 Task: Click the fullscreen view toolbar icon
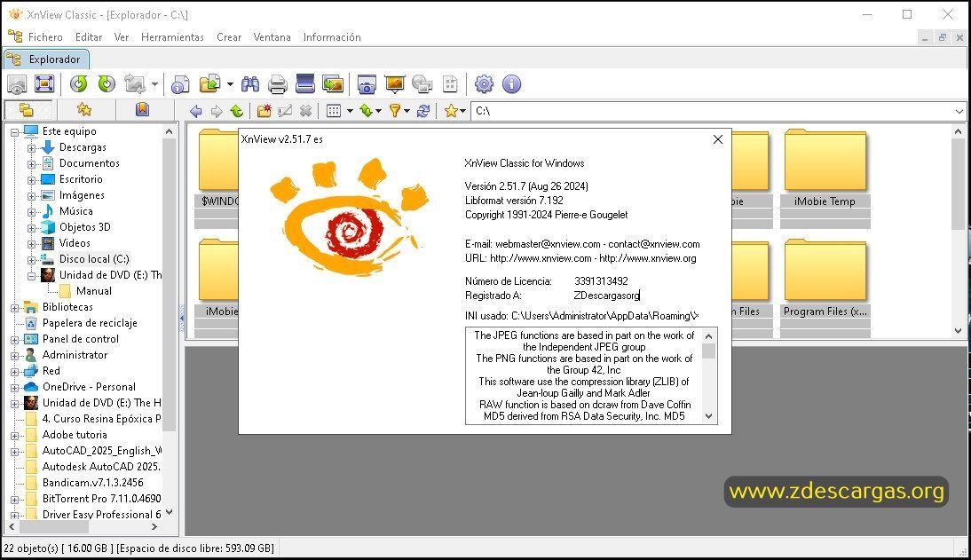click(x=44, y=83)
